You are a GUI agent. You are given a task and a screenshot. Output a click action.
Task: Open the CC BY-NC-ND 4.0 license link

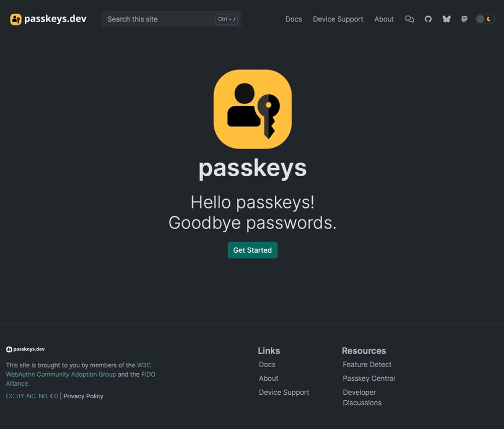click(x=32, y=396)
